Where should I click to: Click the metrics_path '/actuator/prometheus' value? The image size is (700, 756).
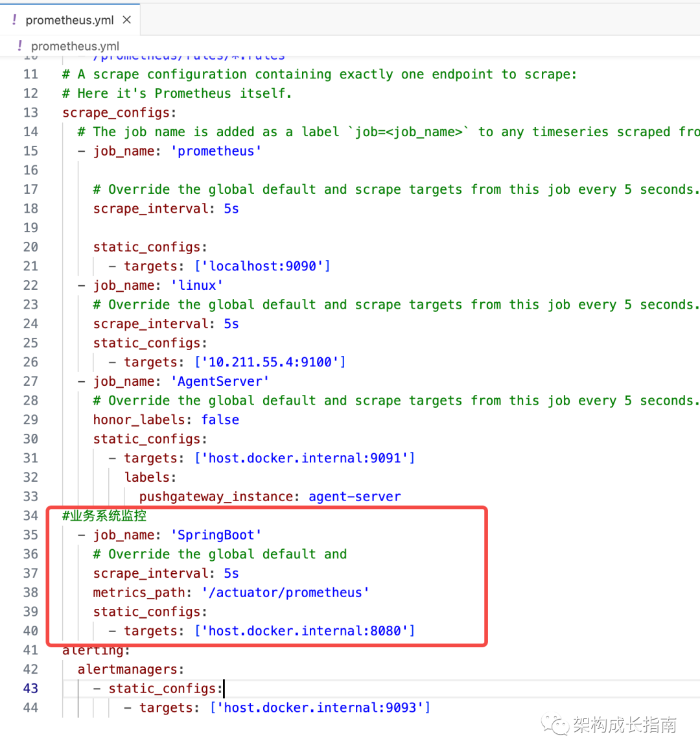[x=285, y=592]
